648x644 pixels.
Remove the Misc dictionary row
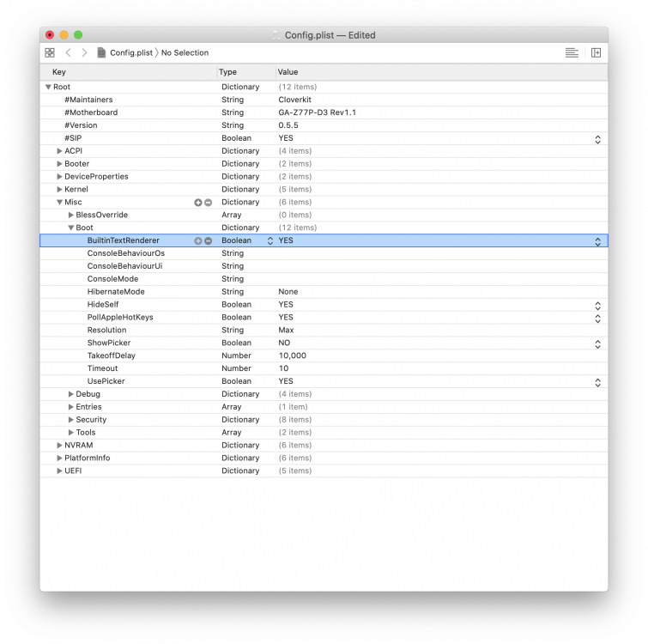click(209, 203)
